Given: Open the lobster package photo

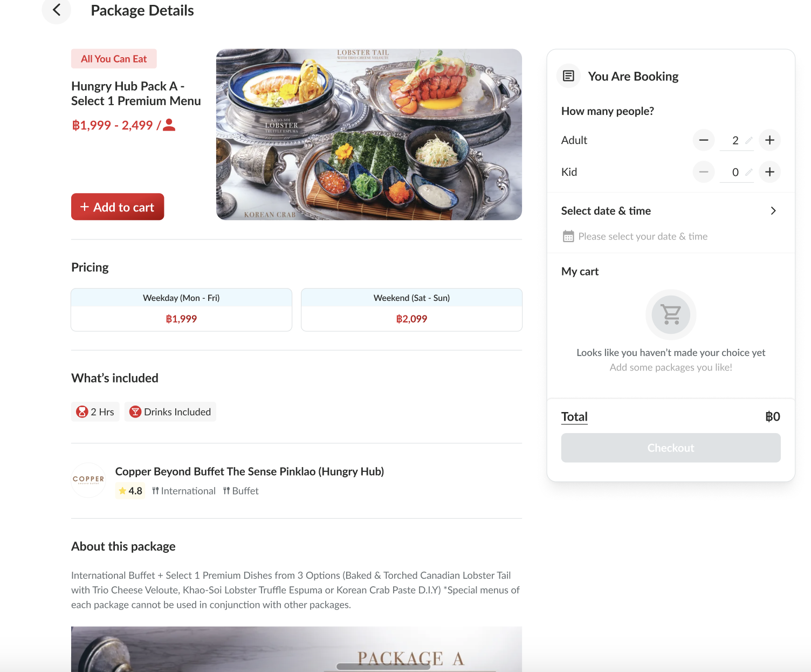Looking at the screenshot, I should (x=369, y=134).
